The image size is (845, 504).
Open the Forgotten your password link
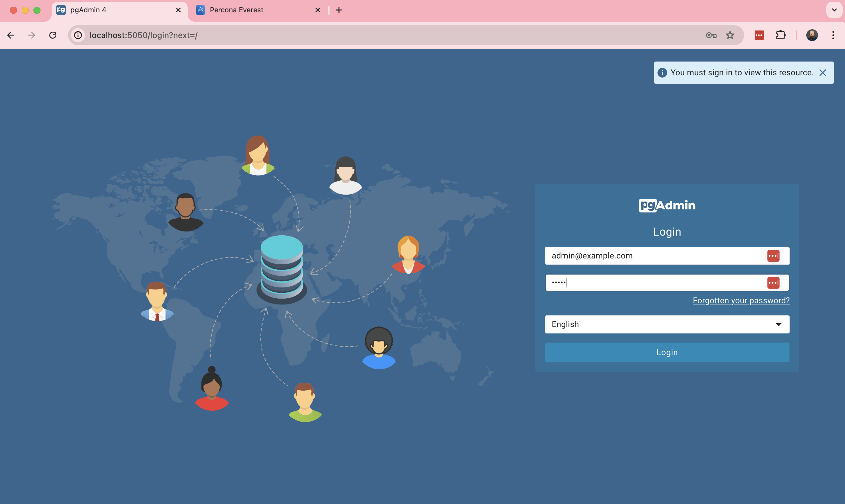[741, 300]
